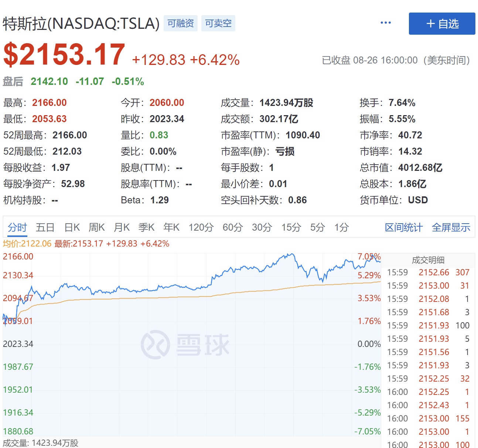Select trade row with price 2151.68
The height and width of the screenshot is (448, 478).
[428, 312]
